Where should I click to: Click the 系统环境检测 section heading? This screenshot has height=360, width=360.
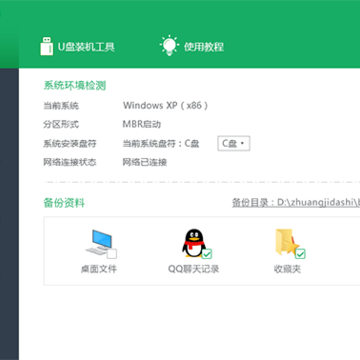tap(75, 86)
